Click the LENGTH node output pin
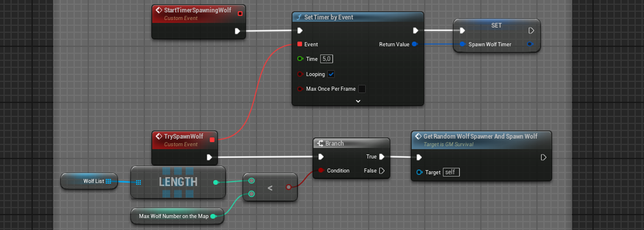The width and height of the screenshot is (644, 230). tap(216, 183)
